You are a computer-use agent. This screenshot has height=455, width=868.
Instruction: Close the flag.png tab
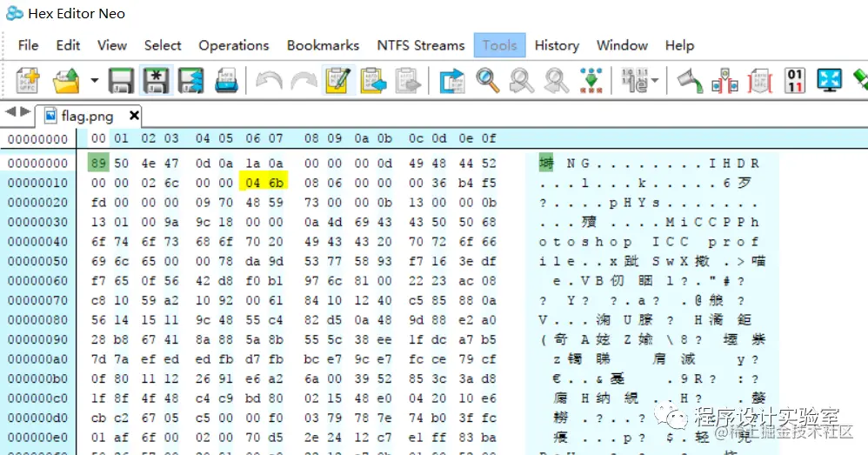134,116
